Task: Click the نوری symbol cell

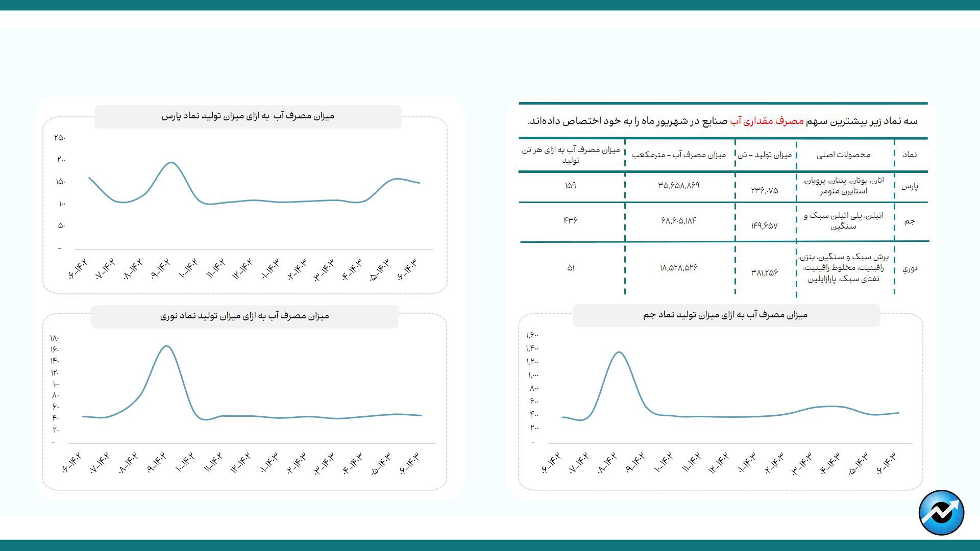Action: click(910, 268)
